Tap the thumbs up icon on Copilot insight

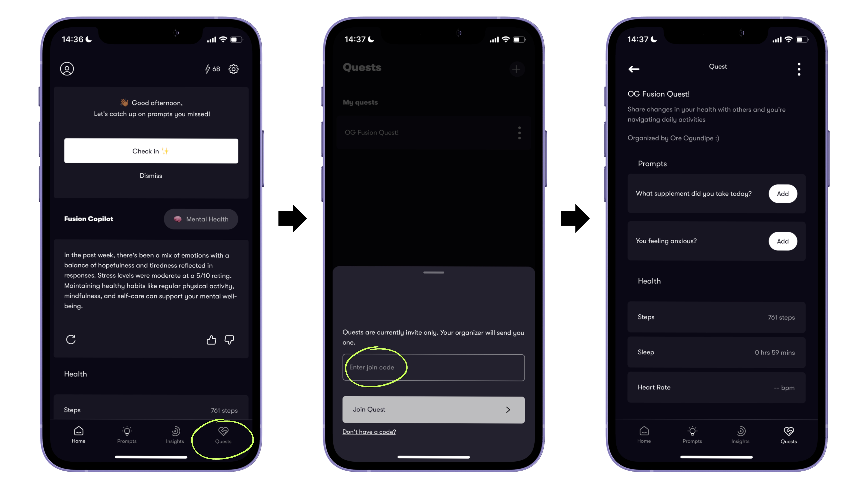(211, 340)
